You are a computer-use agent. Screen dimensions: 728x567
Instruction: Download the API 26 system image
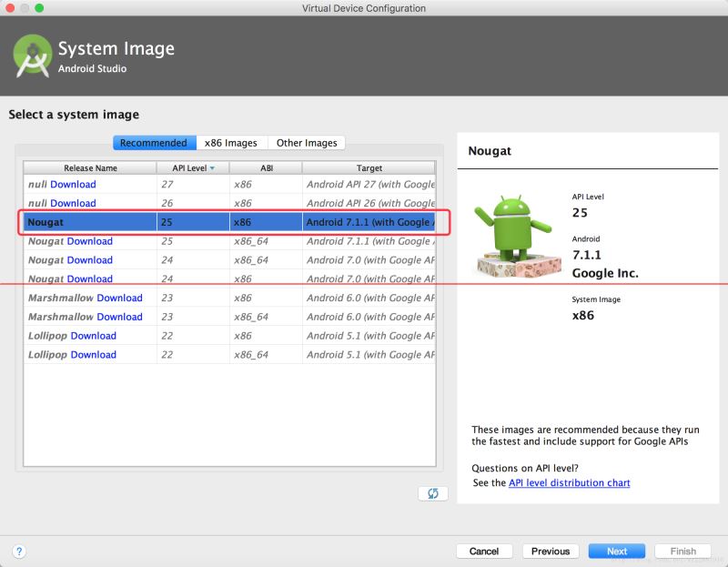click(x=73, y=203)
